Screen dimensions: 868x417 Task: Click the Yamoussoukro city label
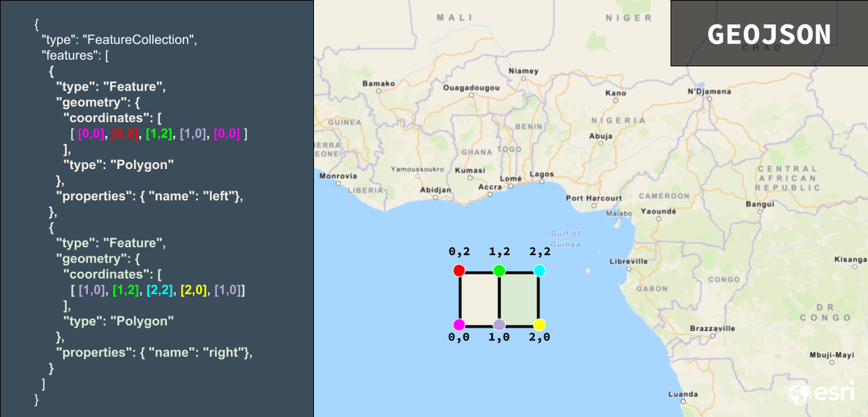tap(417, 169)
